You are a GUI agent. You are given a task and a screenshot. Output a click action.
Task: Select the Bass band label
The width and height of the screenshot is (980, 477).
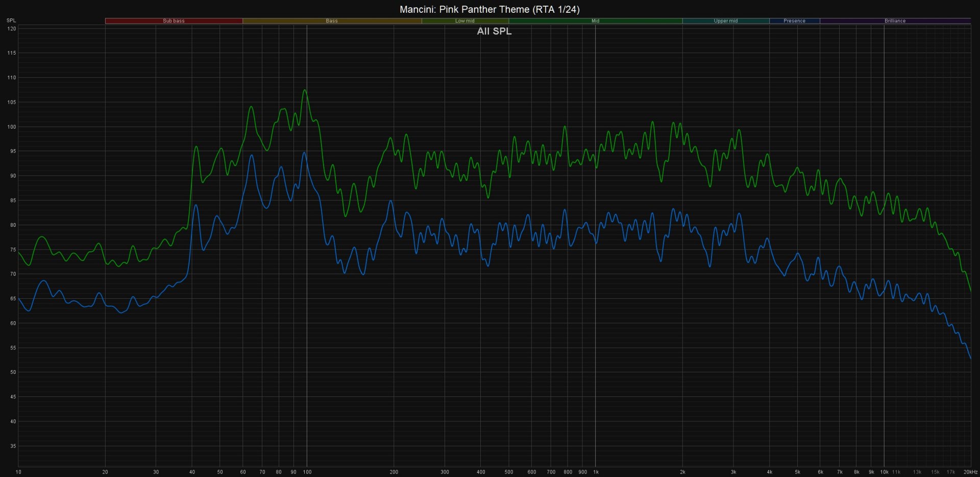pos(332,21)
